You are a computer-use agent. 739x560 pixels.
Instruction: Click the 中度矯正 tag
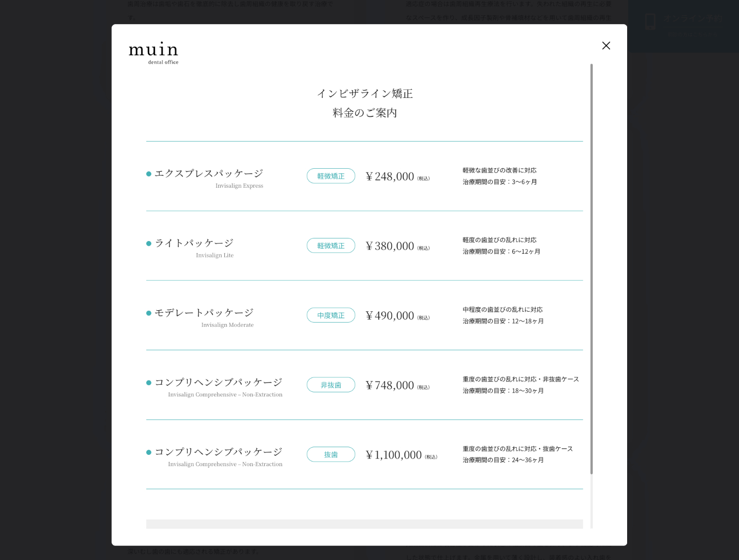click(x=331, y=315)
